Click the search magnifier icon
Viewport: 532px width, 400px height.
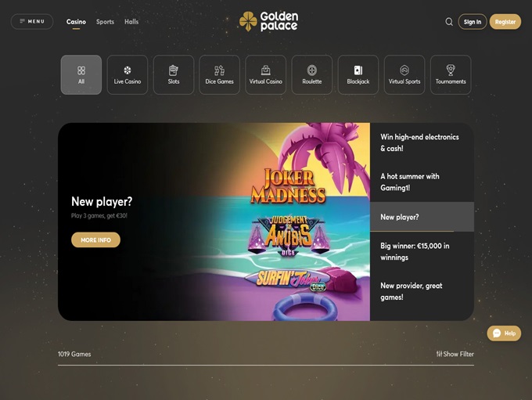point(449,22)
